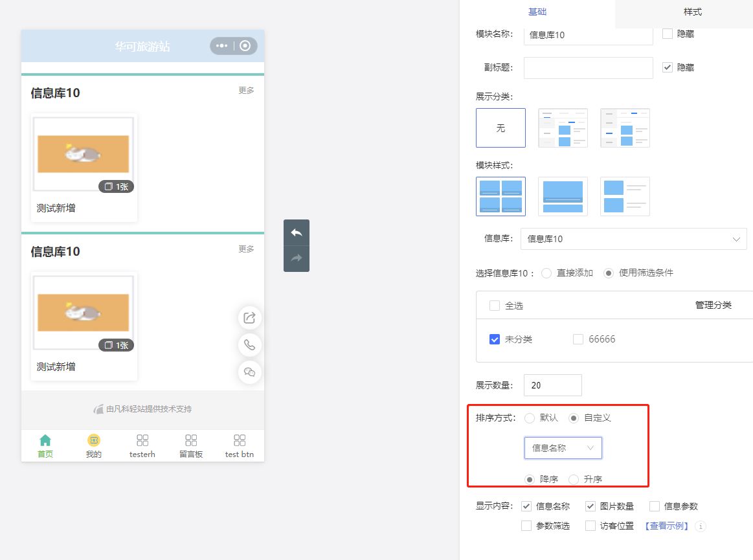
Task: Select 默认 sort order radio
Action: pyautogui.click(x=530, y=418)
